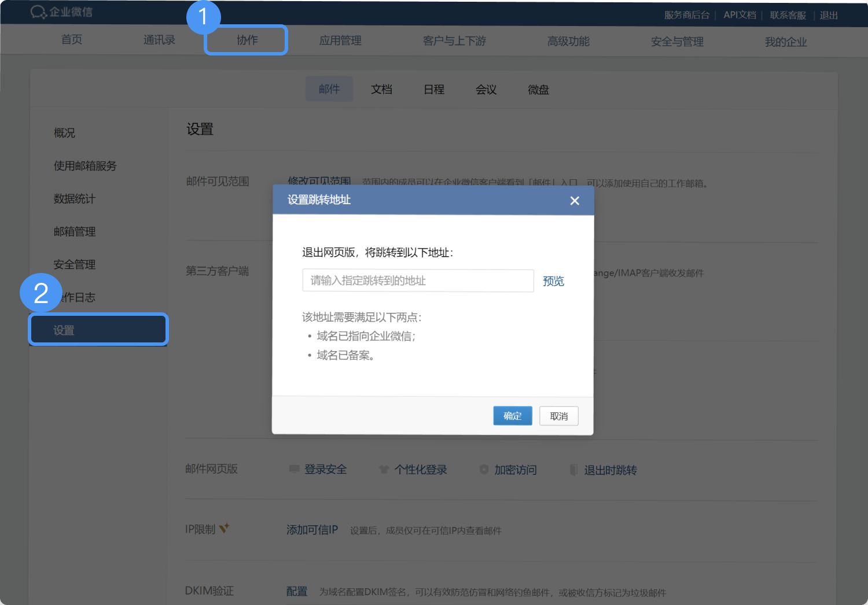Viewport: 868px width, 605px height.
Task: Click the 个性化登录 shirt icon
Action: coord(384,469)
